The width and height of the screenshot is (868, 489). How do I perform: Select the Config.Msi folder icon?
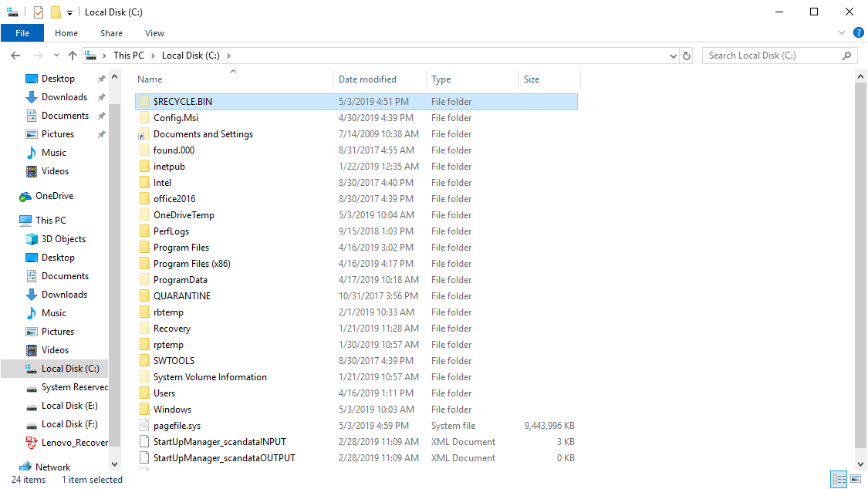pos(144,117)
